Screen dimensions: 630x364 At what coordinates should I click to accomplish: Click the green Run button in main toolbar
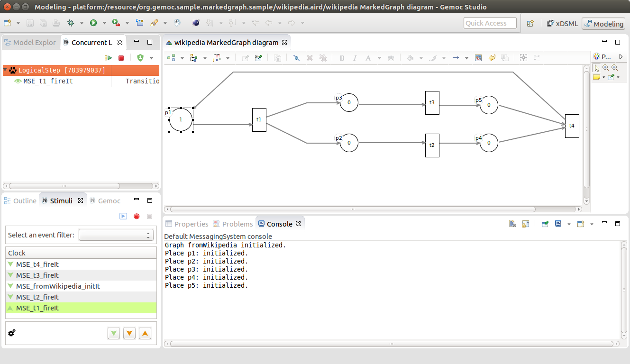[93, 23]
